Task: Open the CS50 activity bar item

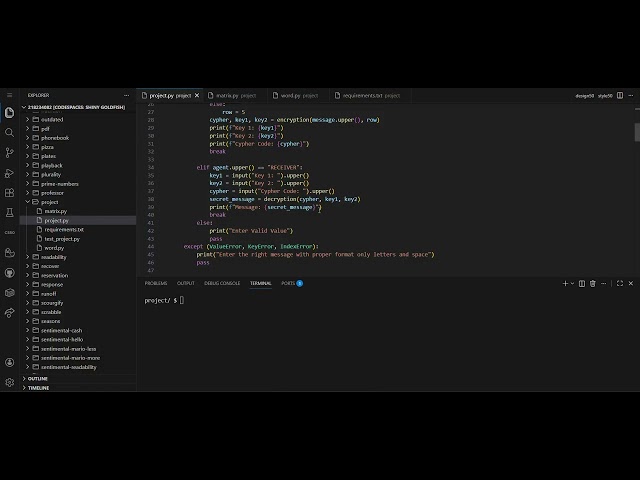Action: pyautogui.click(x=9, y=232)
